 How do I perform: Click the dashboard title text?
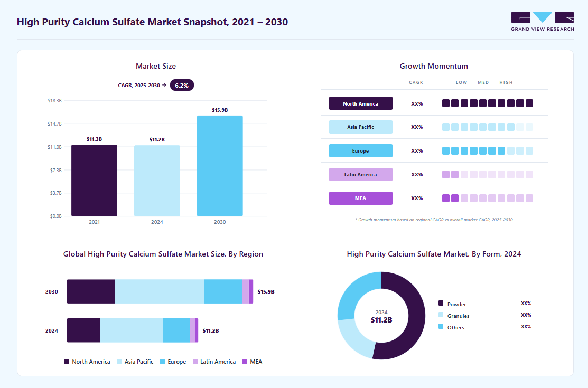pyautogui.click(x=152, y=22)
